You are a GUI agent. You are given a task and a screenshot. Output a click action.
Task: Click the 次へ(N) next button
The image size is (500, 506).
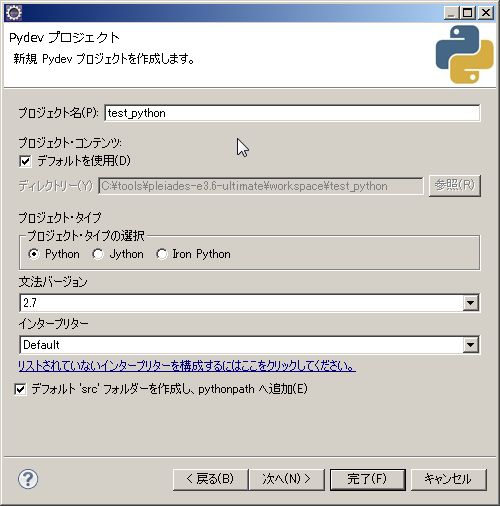tap(287, 480)
